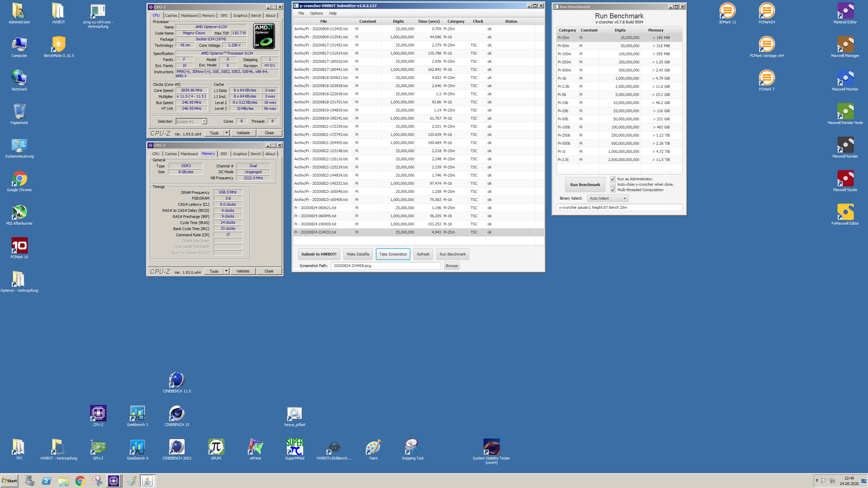868x488 pixels.
Task: Open the SuperPiMod desktop icon
Action: click(295, 449)
